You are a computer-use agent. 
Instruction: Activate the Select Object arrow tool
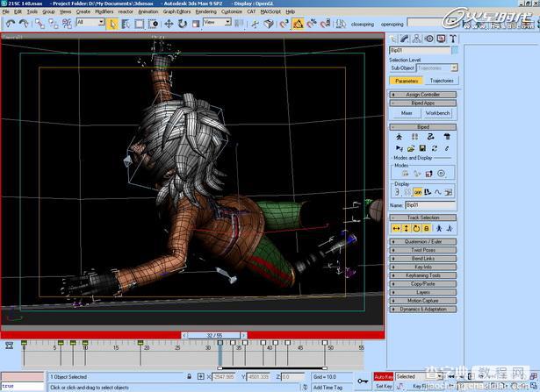point(112,24)
